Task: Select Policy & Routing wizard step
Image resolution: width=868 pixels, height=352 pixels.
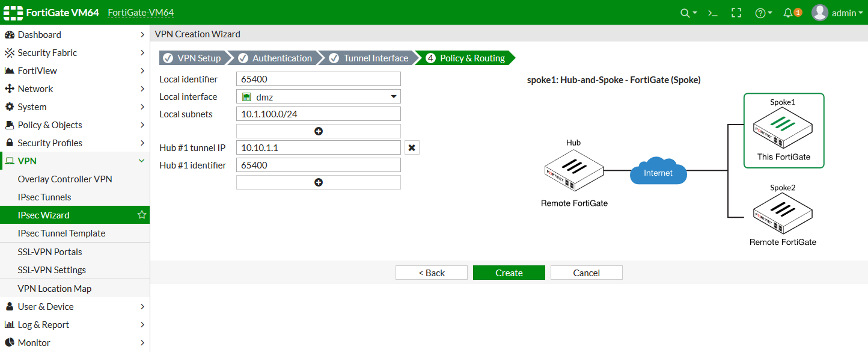Action: pos(465,58)
